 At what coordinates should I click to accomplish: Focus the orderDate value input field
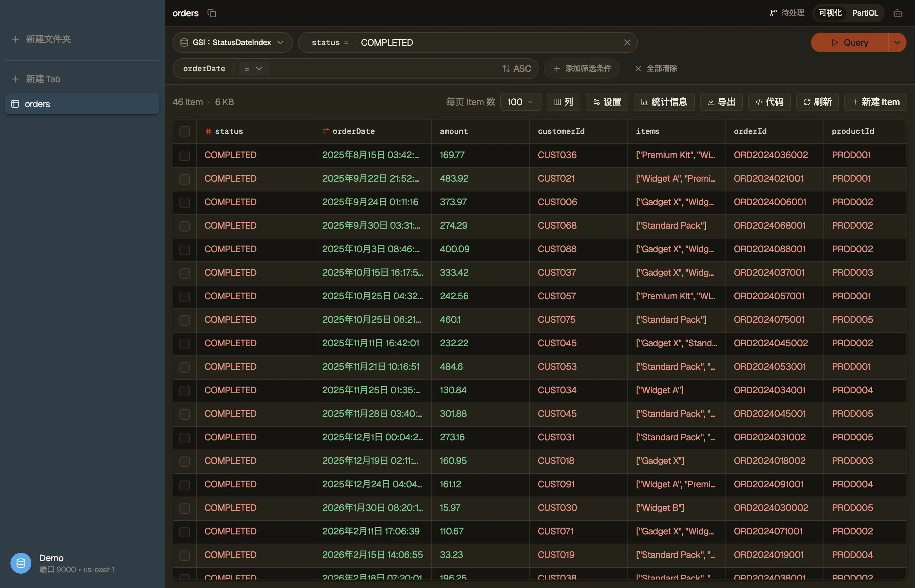click(384, 69)
